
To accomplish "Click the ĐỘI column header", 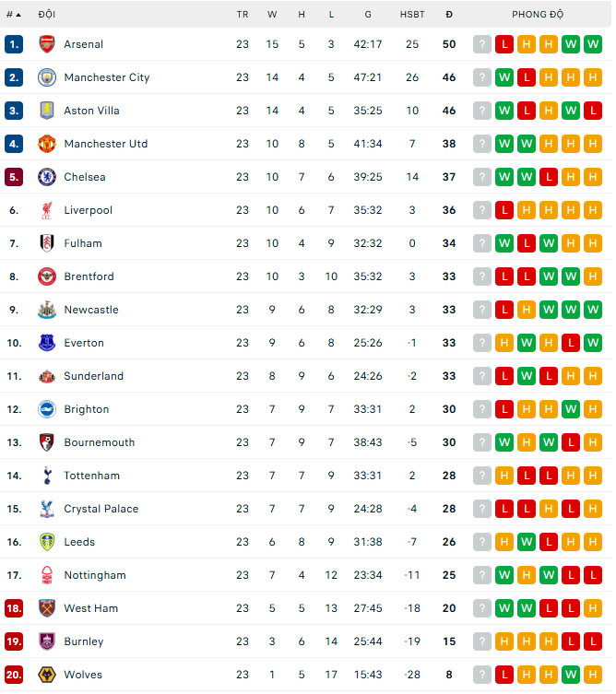I will click(x=46, y=15).
